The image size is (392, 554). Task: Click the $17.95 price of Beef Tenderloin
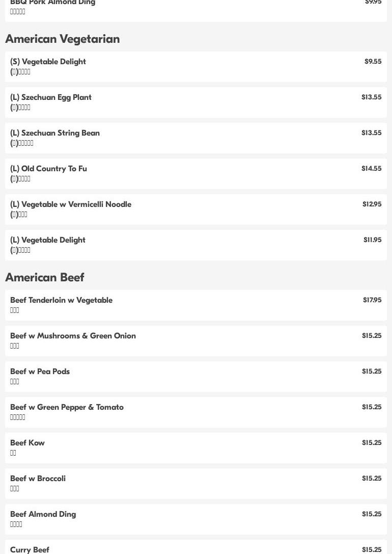372,300
